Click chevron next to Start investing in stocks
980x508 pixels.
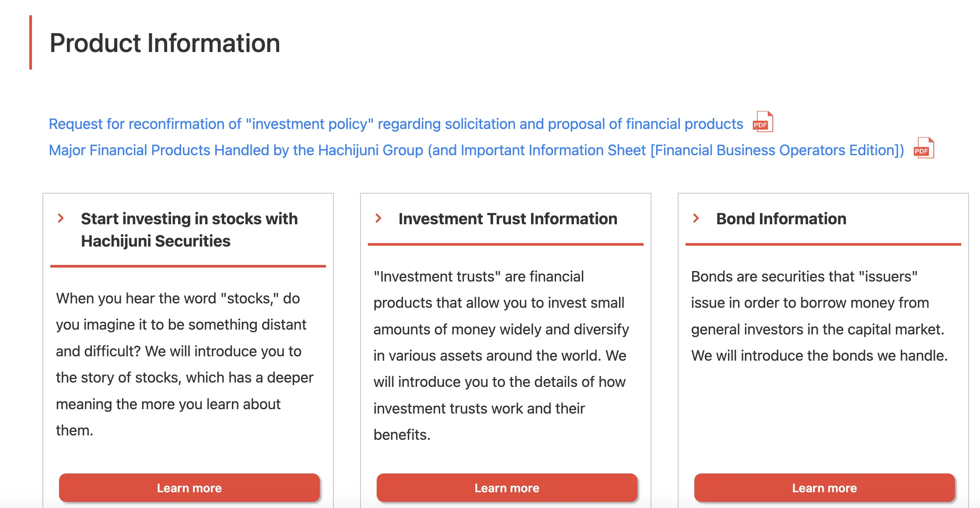pos(61,218)
